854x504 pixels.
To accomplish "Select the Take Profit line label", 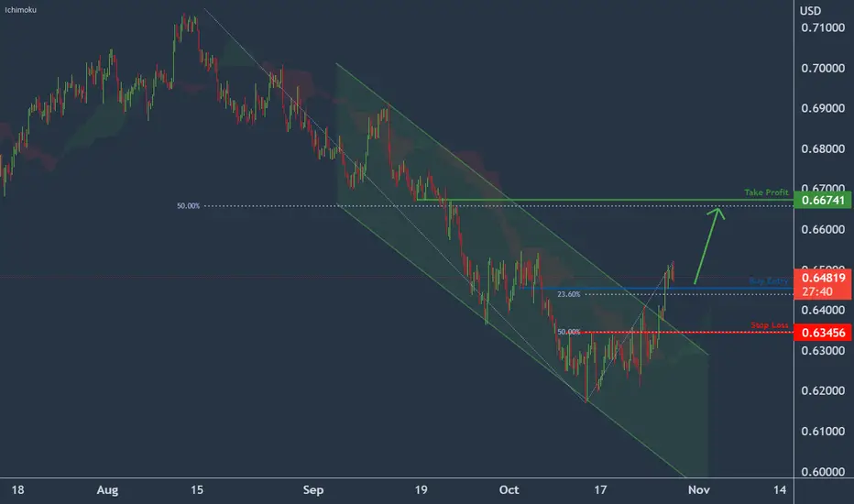I will point(766,192).
